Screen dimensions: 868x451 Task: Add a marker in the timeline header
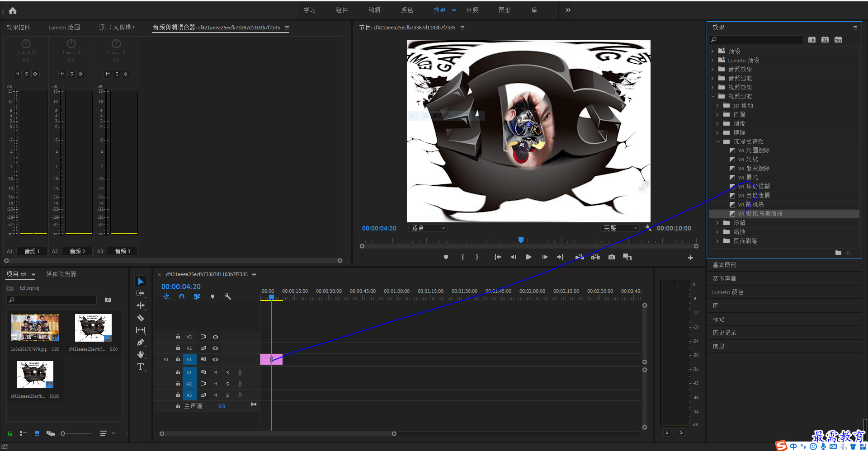tap(212, 296)
